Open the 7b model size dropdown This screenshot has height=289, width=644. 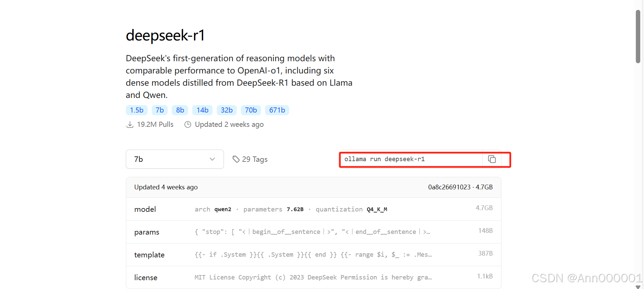click(x=175, y=159)
